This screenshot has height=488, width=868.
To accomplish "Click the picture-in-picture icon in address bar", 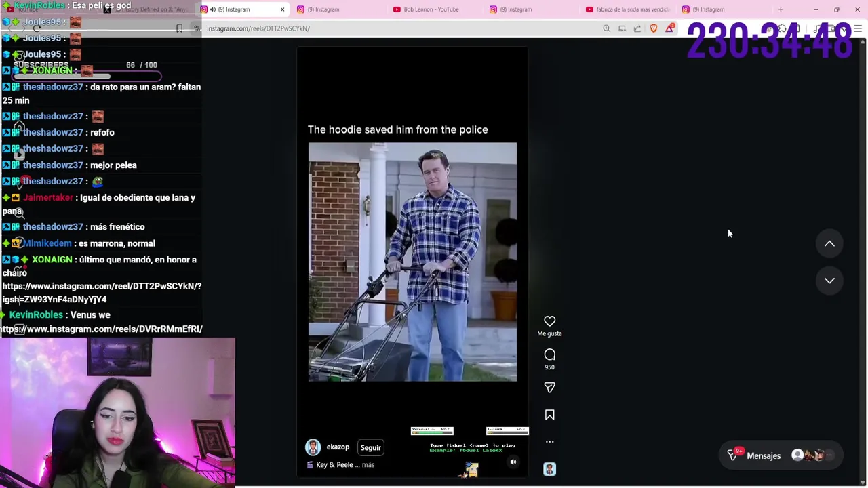I will click(622, 28).
